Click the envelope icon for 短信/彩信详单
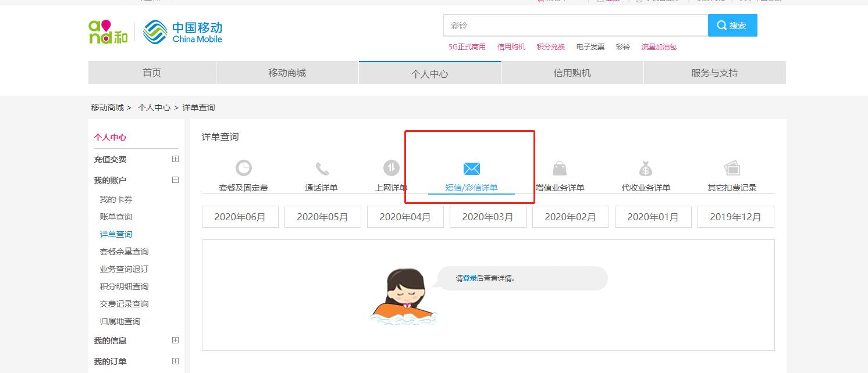The image size is (868, 373). click(471, 168)
